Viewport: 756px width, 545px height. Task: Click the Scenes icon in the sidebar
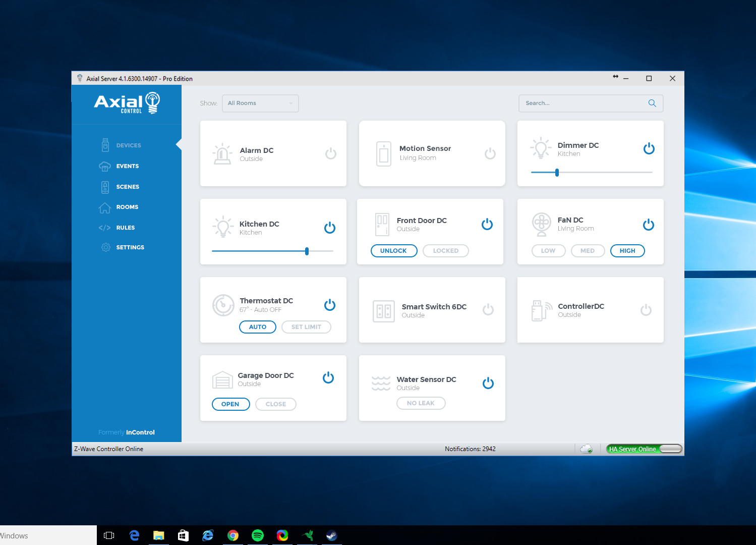click(105, 187)
